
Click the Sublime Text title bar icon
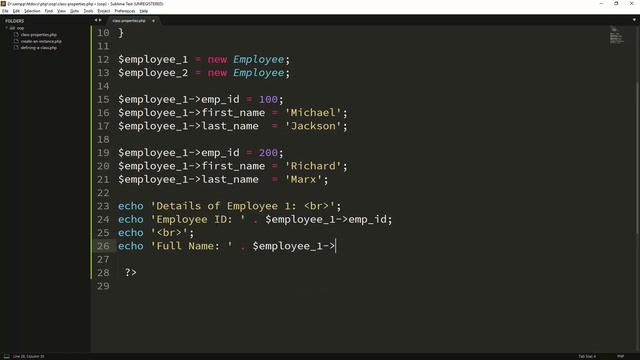3,4
